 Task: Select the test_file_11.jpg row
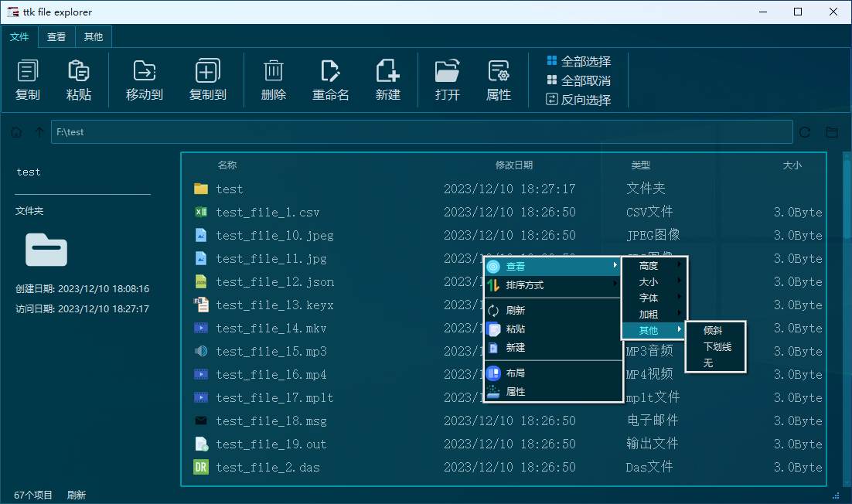[504, 258]
